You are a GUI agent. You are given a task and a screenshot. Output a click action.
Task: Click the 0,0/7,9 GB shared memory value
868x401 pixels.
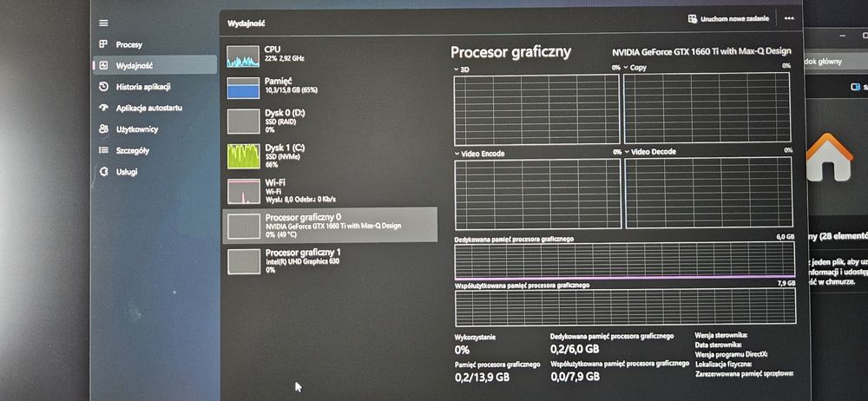point(575,377)
